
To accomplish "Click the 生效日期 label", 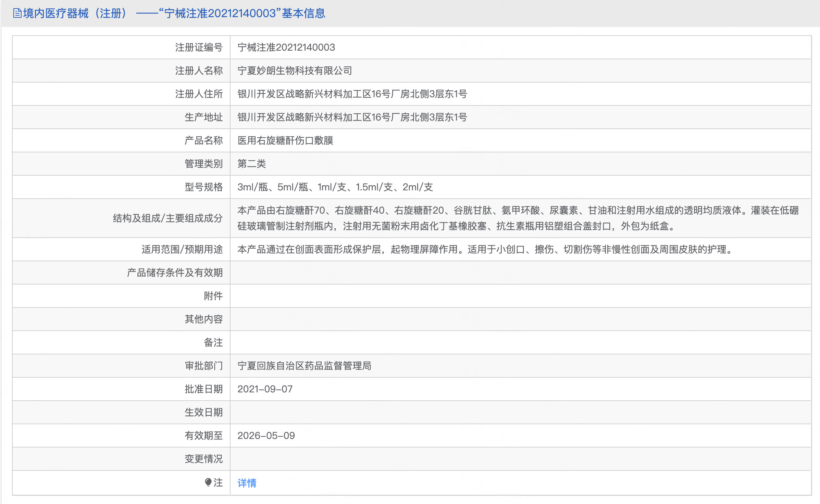I will (x=204, y=412).
